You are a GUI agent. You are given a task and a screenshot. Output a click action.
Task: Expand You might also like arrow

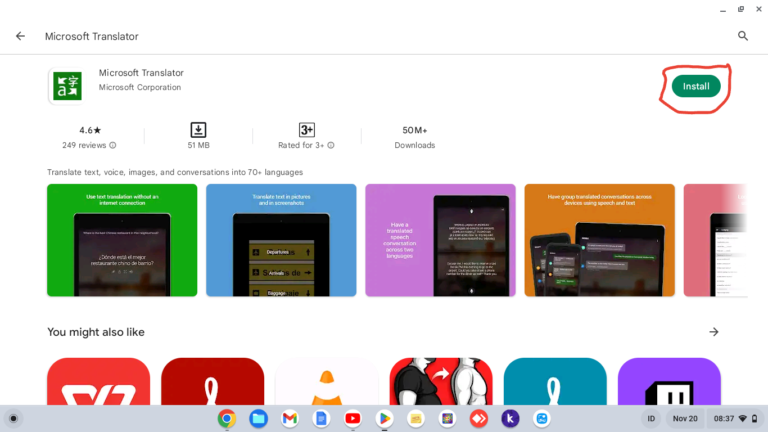714,332
